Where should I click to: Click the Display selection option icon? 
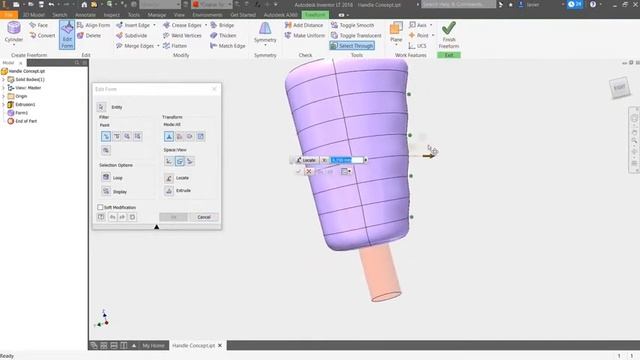point(106,191)
